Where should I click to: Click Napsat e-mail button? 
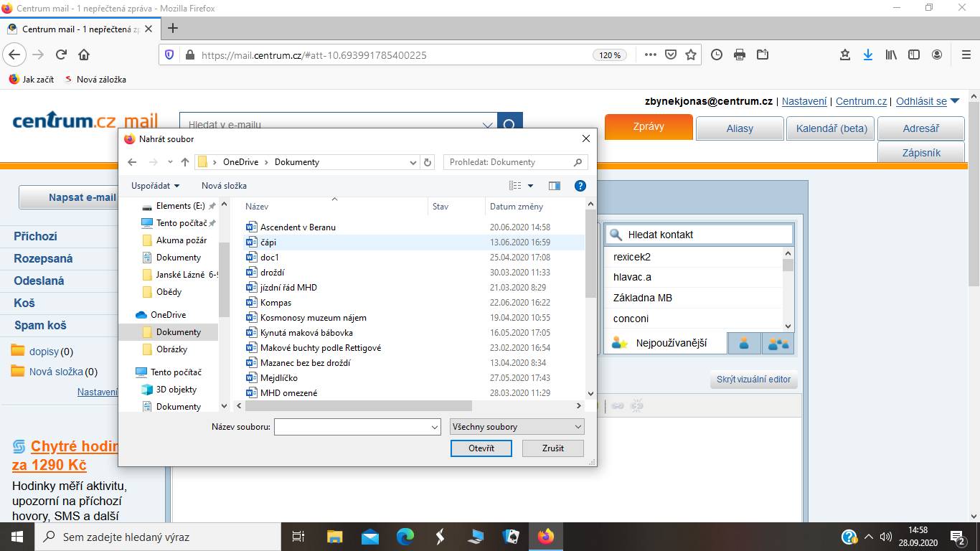pyautogui.click(x=82, y=197)
